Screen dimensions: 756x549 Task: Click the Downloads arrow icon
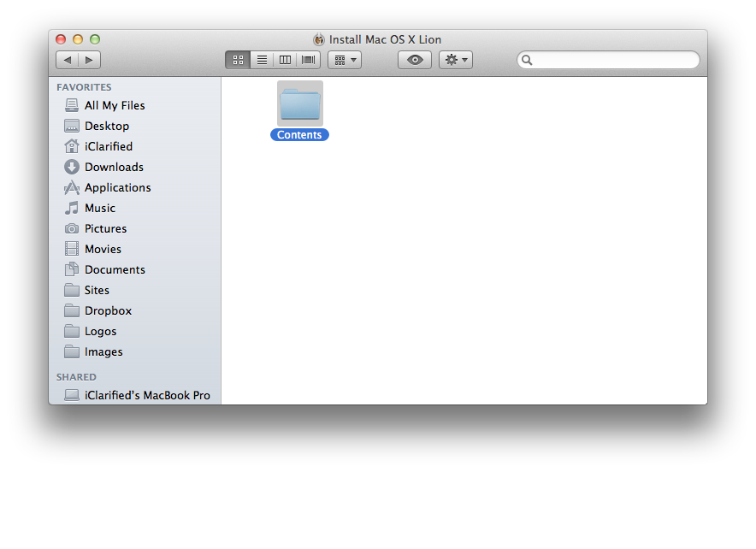71,167
